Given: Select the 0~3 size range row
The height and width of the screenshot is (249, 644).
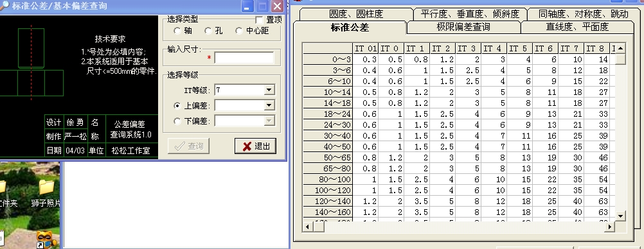Looking at the screenshot, I should (328, 60).
